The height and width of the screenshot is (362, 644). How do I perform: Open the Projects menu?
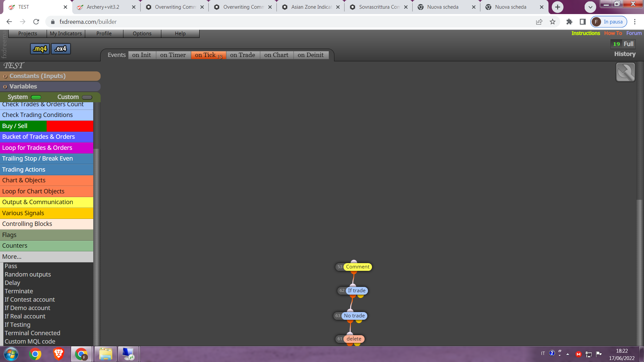tap(28, 34)
